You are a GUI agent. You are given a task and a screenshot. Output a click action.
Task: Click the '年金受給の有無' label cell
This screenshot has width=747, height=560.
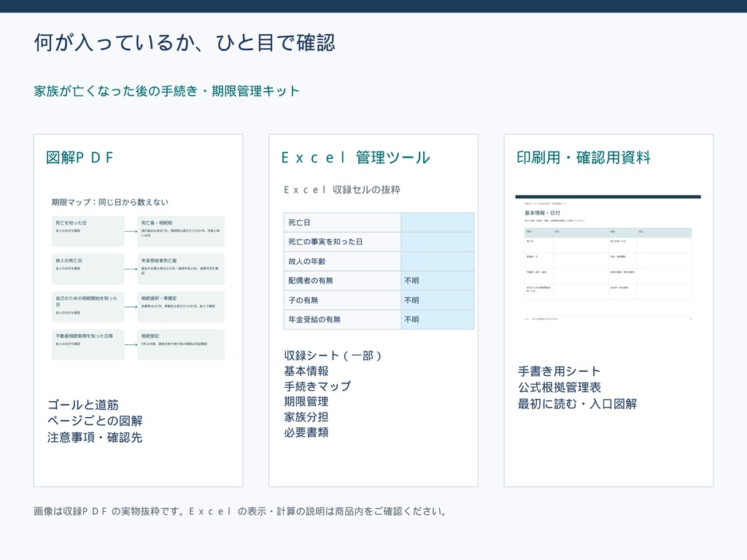pos(342,319)
